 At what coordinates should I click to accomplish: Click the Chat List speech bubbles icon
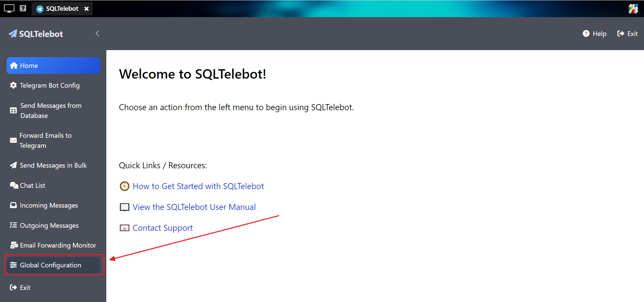coord(14,185)
